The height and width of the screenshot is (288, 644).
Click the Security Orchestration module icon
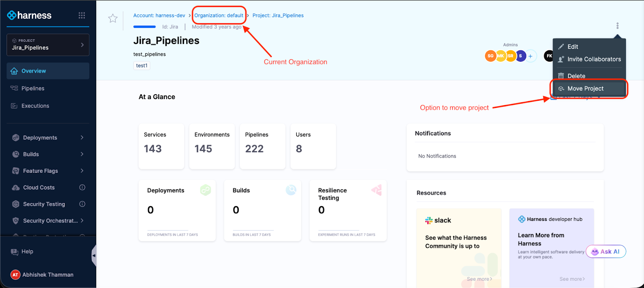click(16, 221)
